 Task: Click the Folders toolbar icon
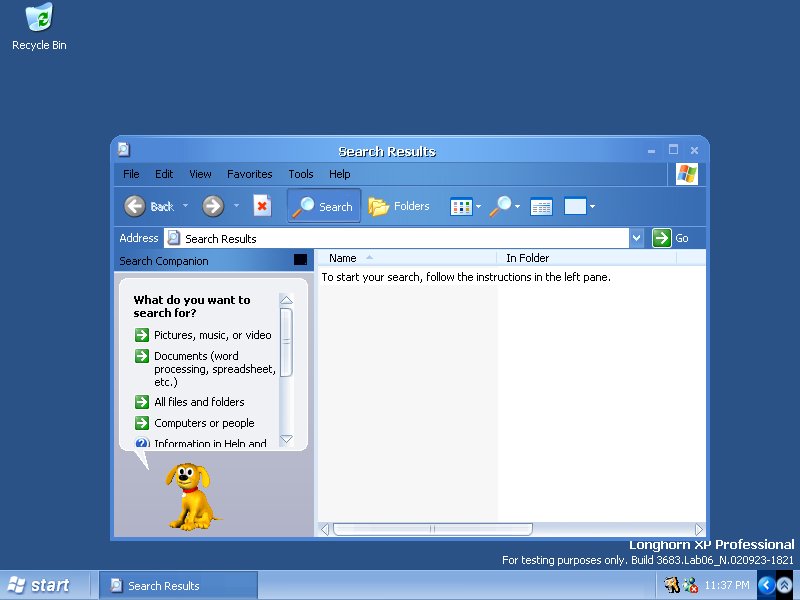point(399,206)
